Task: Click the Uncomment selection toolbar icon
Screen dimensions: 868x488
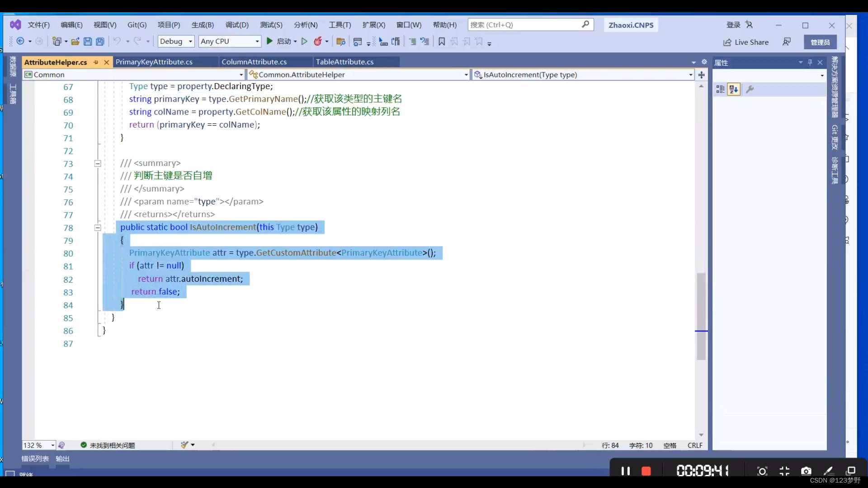Action: 425,42
